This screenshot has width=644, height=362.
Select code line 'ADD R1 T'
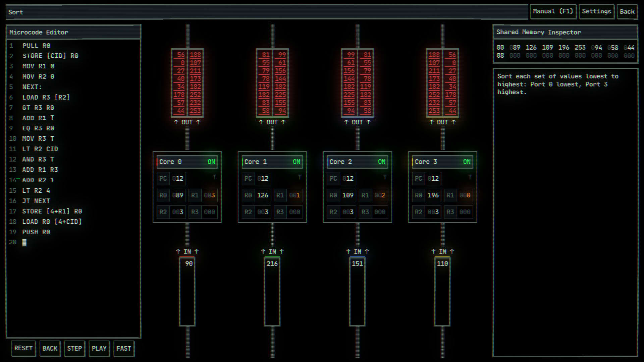[x=38, y=118]
